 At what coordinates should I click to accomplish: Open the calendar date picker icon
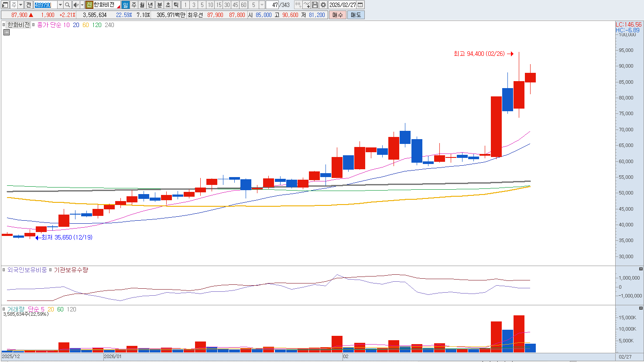point(360,5)
